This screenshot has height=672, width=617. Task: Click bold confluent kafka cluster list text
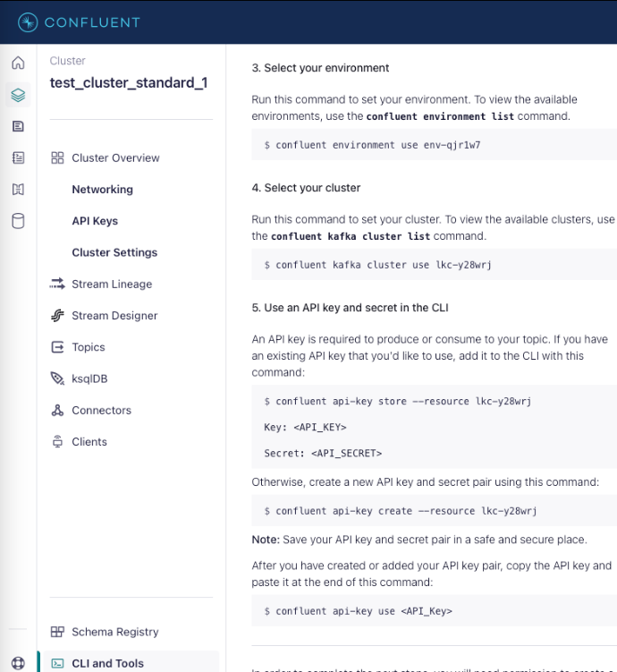tap(351, 236)
